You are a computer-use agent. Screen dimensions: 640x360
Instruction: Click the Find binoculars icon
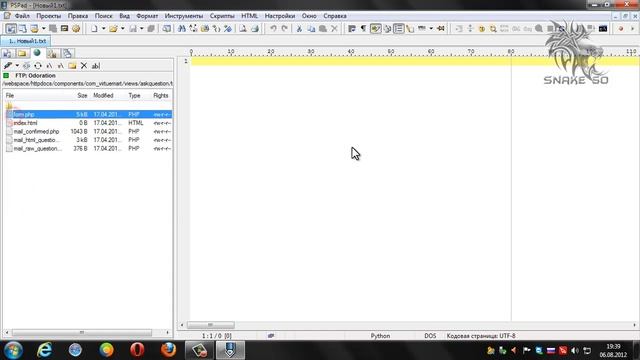point(182,29)
